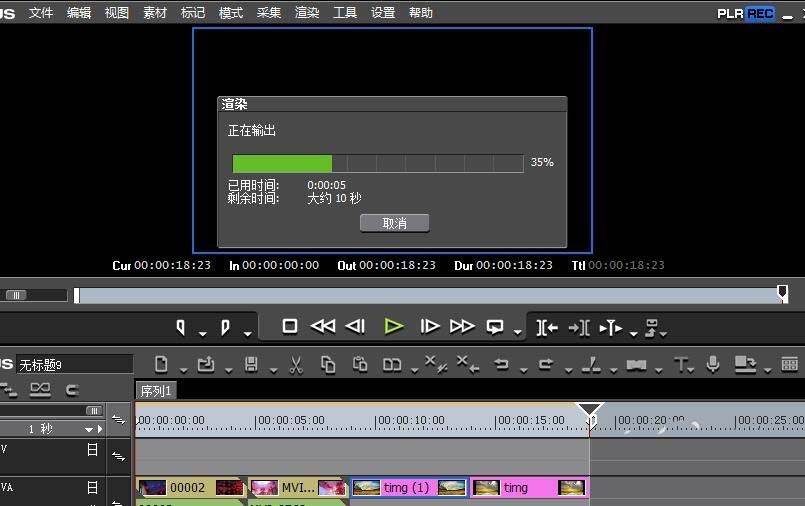Rewind playback
This screenshot has height=506, width=805.
(323, 326)
